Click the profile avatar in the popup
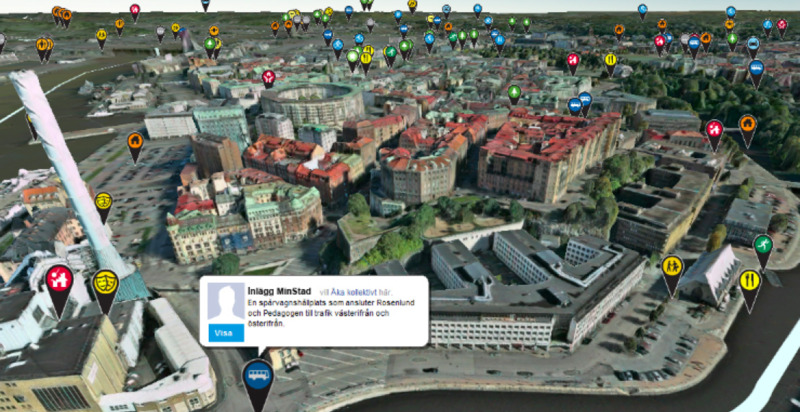This screenshot has width=800, height=412. point(226,303)
